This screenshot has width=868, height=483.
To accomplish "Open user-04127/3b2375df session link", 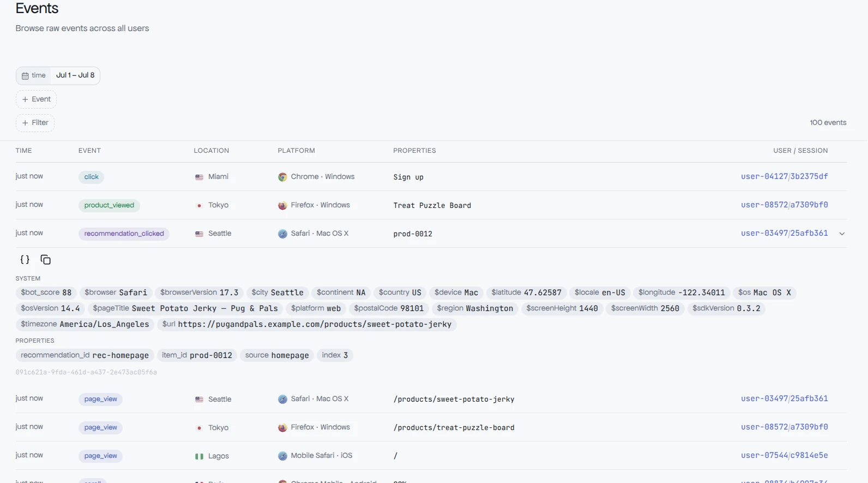I will pos(784,176).
